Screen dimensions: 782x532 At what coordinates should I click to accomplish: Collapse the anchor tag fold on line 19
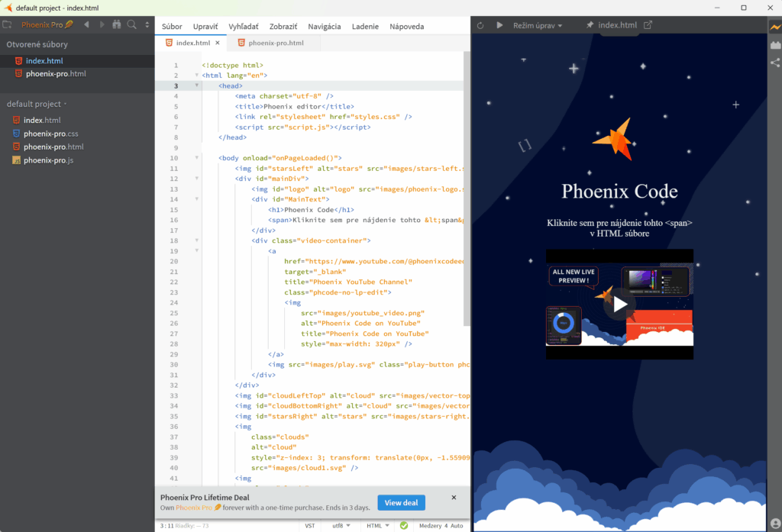pyautogui.click(x=196, y=251)
